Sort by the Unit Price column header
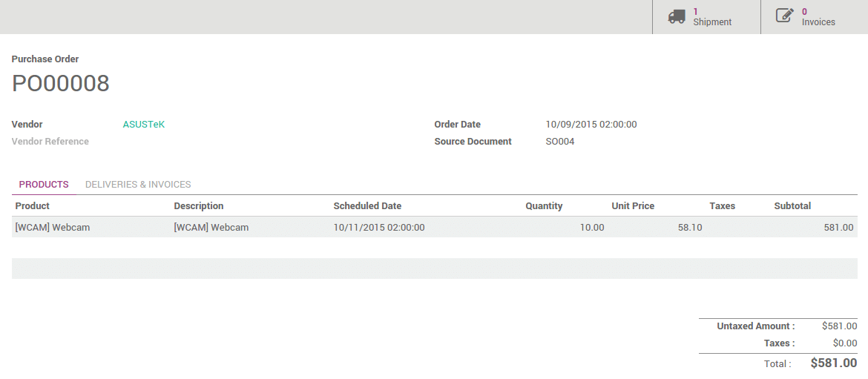This screenshot has width=868, height=379. 633,206
